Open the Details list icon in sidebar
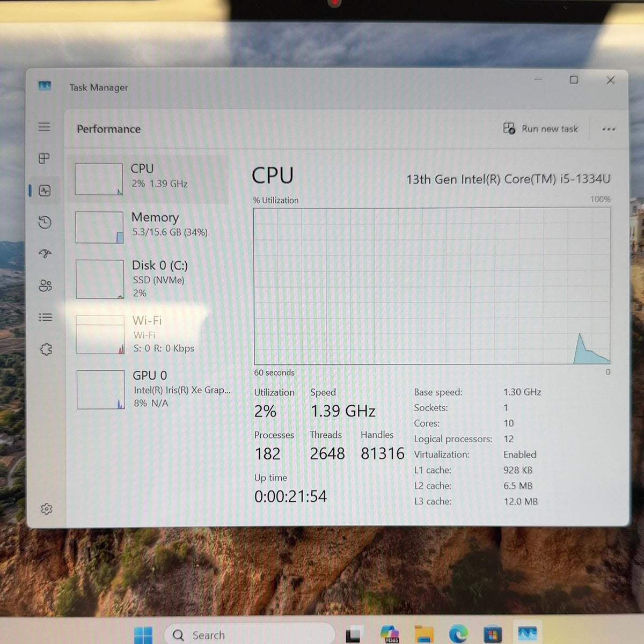 click(46, 317)
